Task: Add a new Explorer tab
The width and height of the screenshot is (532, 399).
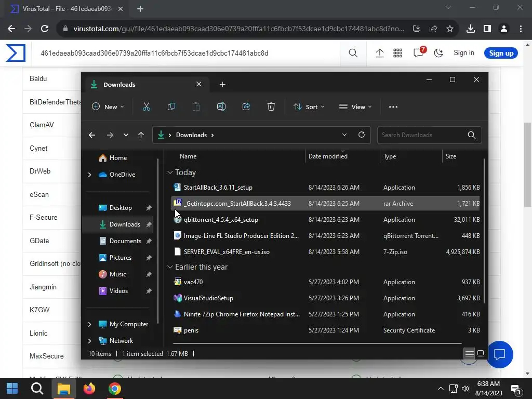Action: (222, 85)
